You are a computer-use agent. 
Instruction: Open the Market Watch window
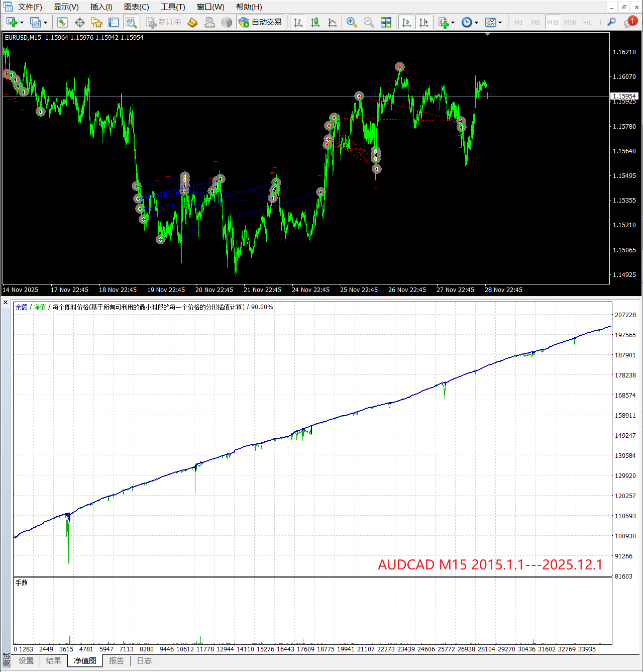[62, 22]
